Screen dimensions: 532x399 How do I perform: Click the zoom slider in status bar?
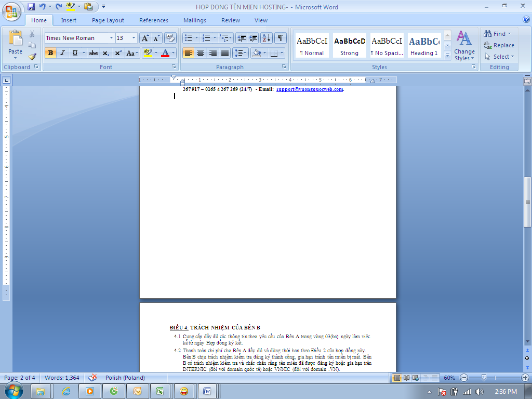tap(484, 378)
